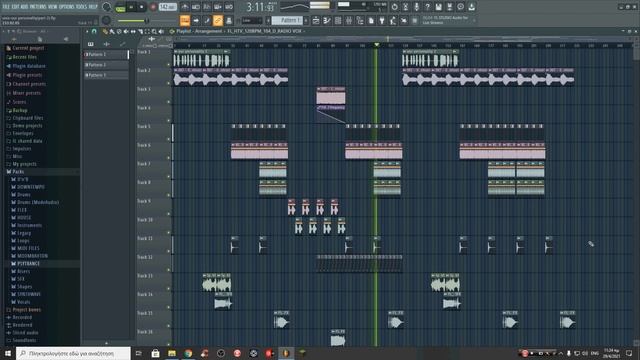
Task: Select the playlist Mute tool
Action: (x=126, y=31)
